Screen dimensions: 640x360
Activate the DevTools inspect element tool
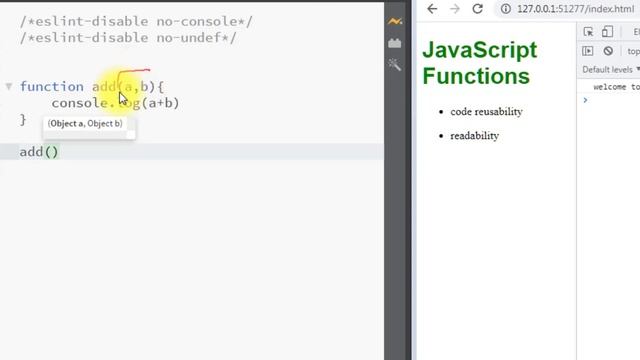click(588, 32)
